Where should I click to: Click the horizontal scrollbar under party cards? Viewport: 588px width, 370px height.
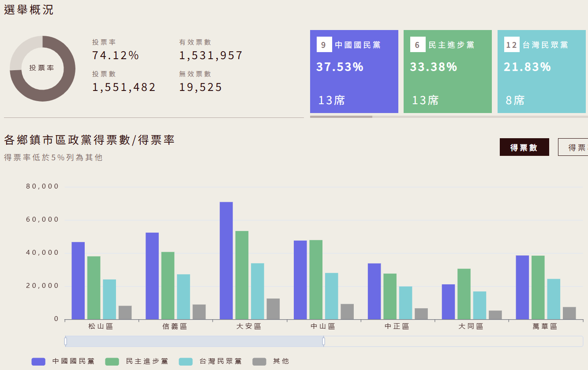click(x=341, y=117)
